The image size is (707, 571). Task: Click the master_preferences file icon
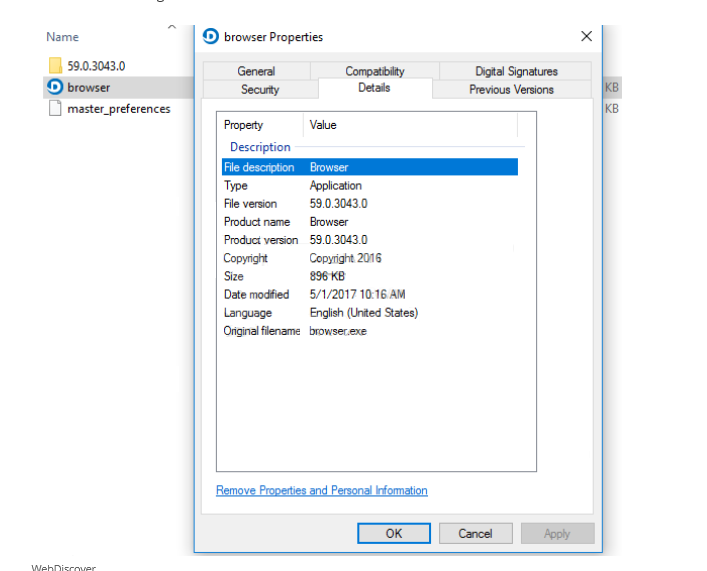click(55, 108)
